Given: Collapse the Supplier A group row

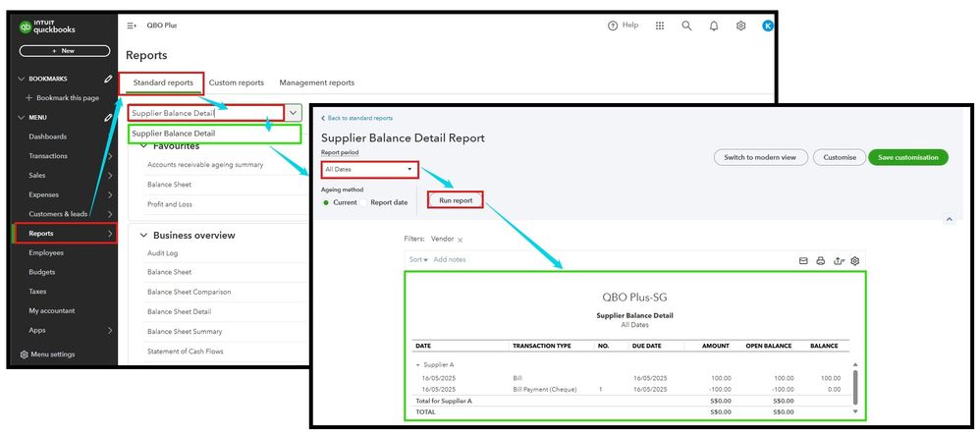Looking at the screenshot, I should (x=418, y=364).
